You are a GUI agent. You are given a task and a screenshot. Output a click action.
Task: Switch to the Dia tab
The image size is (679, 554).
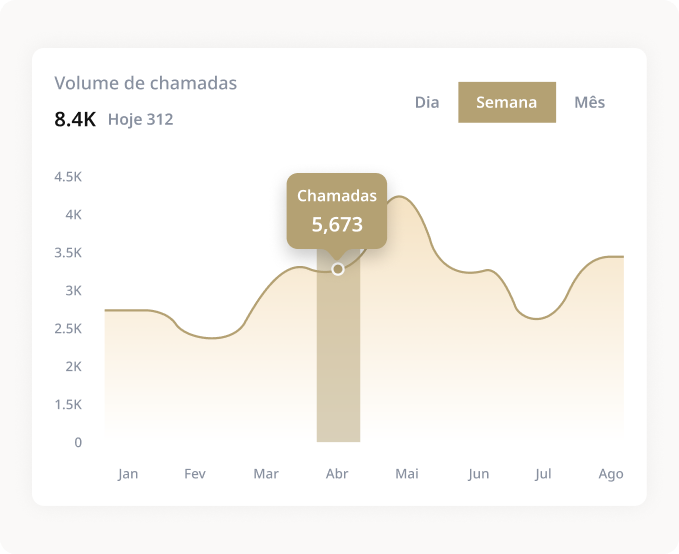tap(427, 102)
